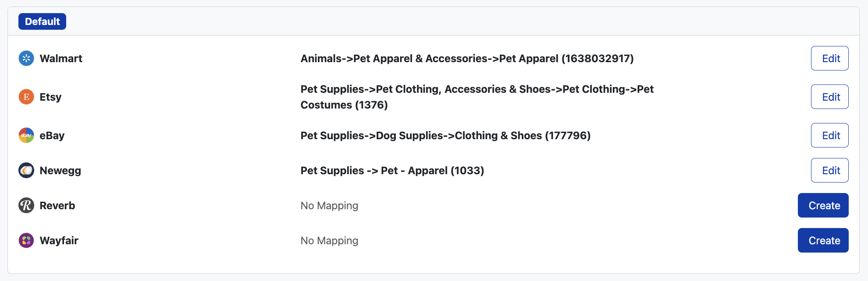868x281 pixels.
Task: Click the Wayfair marketplace icon
Action: (26, 240)
